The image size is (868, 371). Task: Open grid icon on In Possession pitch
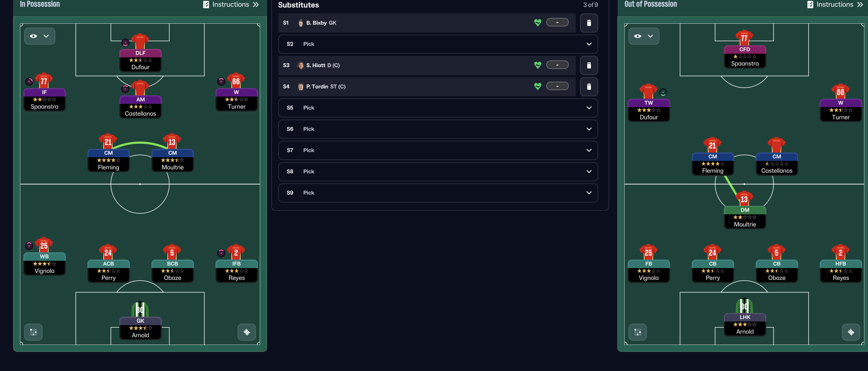click(33, 332)
